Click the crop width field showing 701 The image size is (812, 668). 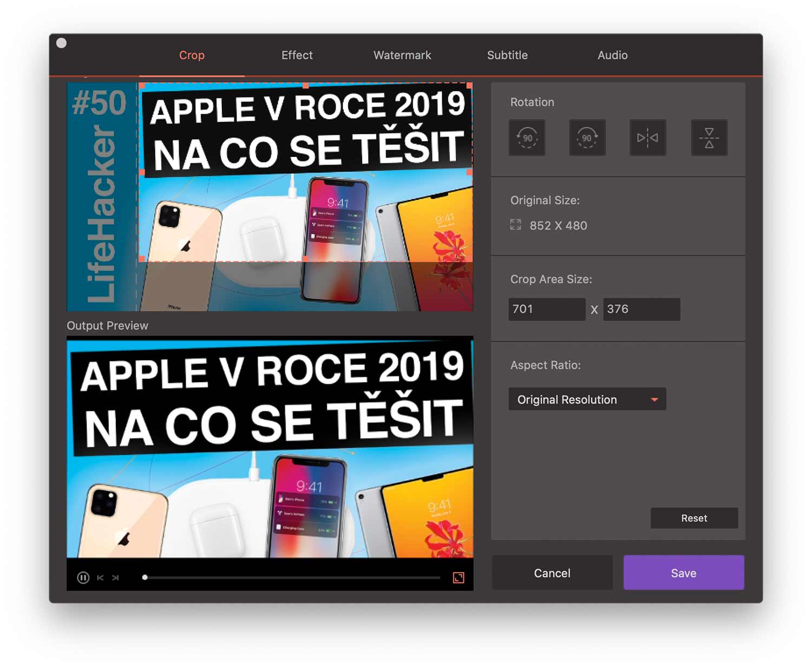point(547,309)
